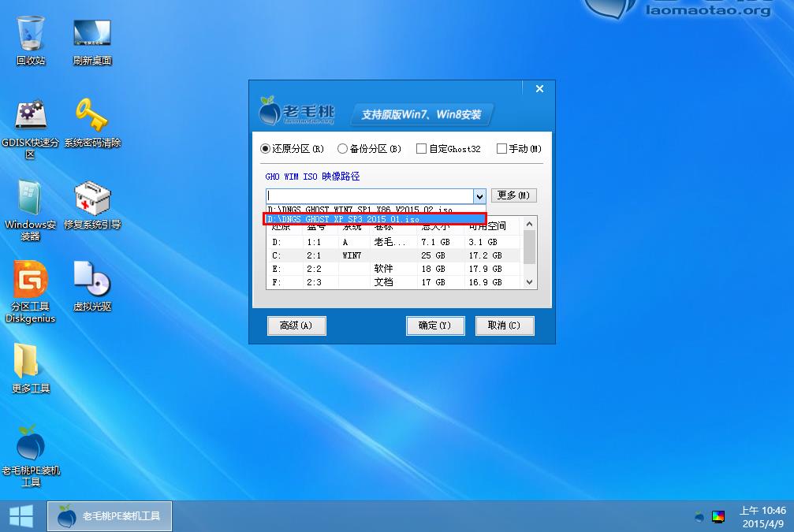The width and height of the screenshot is (794, 532).
Task: Launch GDISK快速分区 tool icon
Action: (30, 116)
